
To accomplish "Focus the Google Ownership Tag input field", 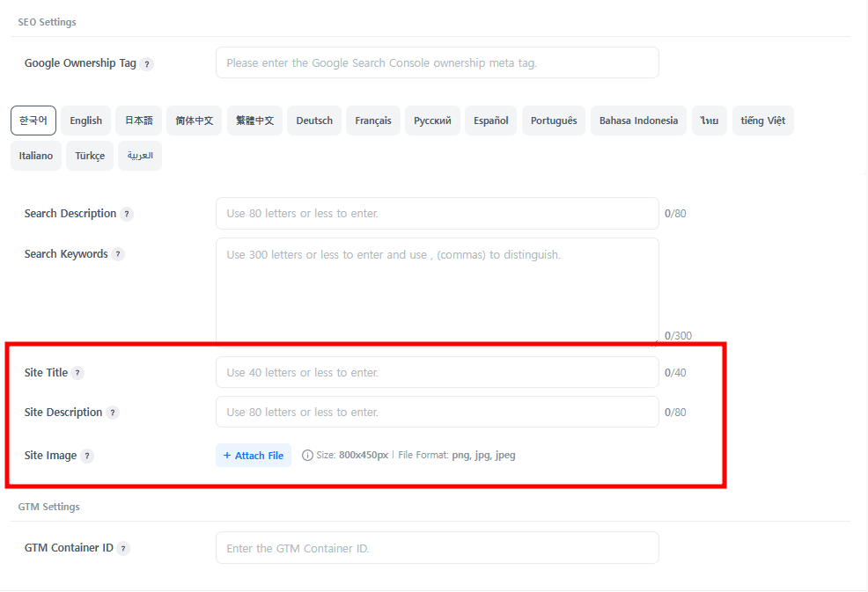I will [x=437, y=63].
